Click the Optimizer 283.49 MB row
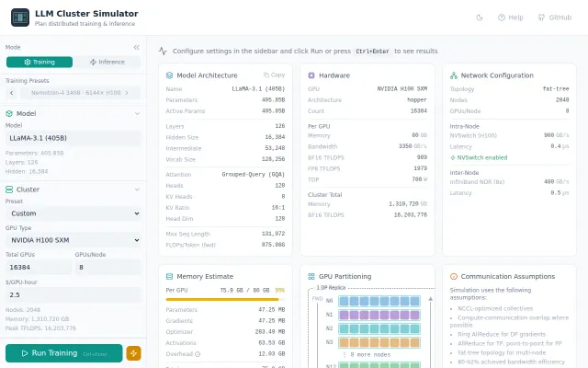 (x=225, y=332)
